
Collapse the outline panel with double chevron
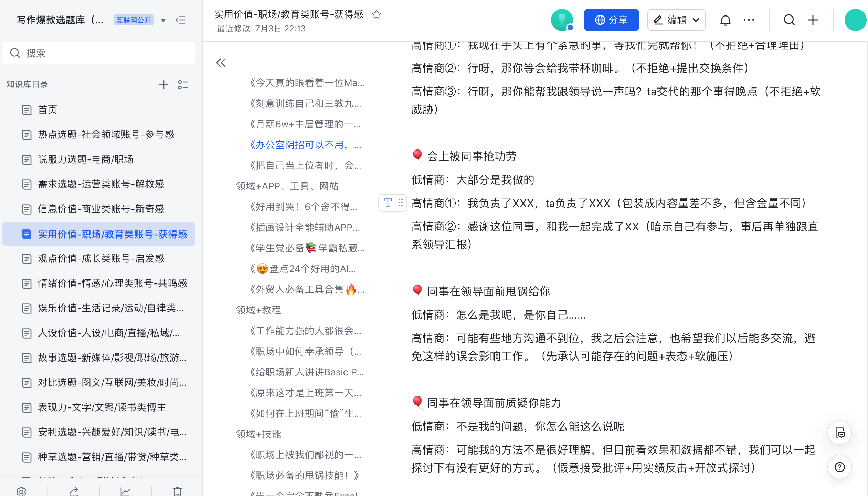click(221, 63)
